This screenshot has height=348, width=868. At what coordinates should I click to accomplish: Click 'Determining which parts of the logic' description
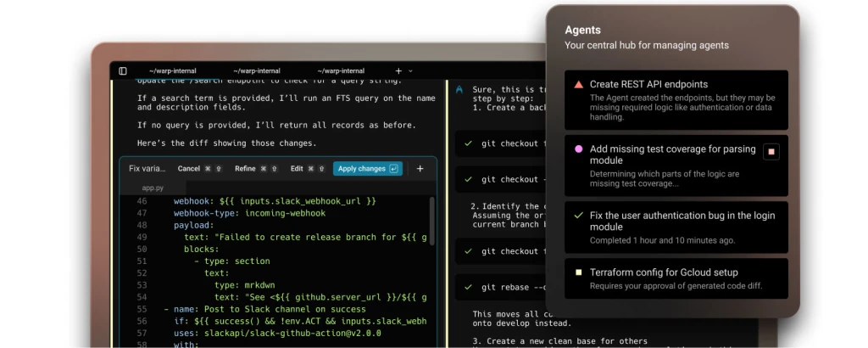[x=665, y=178]
